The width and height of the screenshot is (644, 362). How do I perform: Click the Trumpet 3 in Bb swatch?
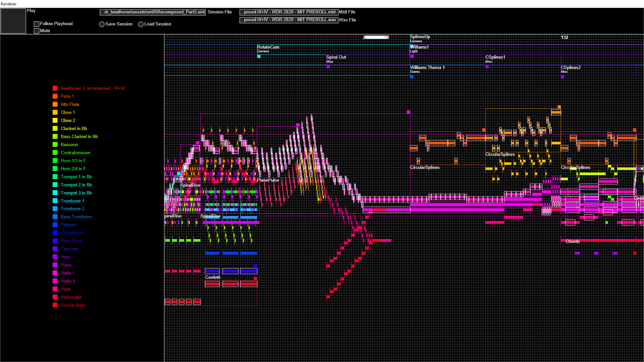55,193
